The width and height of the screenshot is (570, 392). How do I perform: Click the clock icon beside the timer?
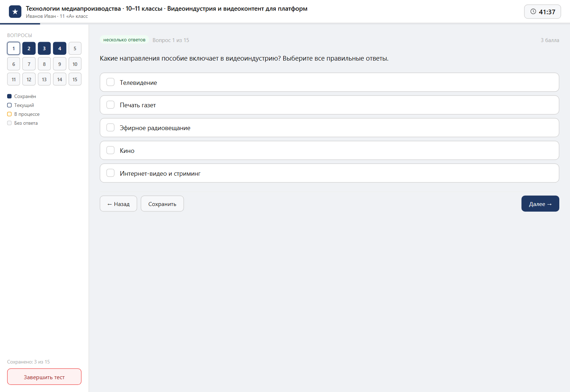(x=533, y=11)
